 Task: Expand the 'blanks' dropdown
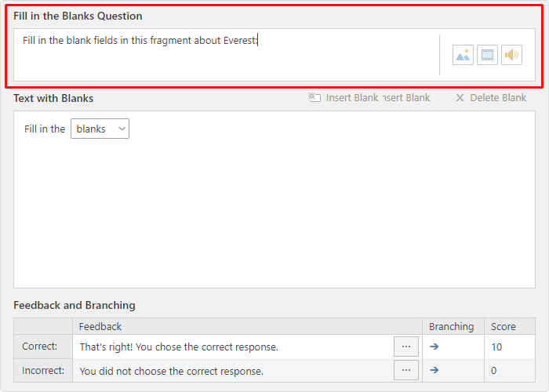pyautogui.click(x=100, y=129)
